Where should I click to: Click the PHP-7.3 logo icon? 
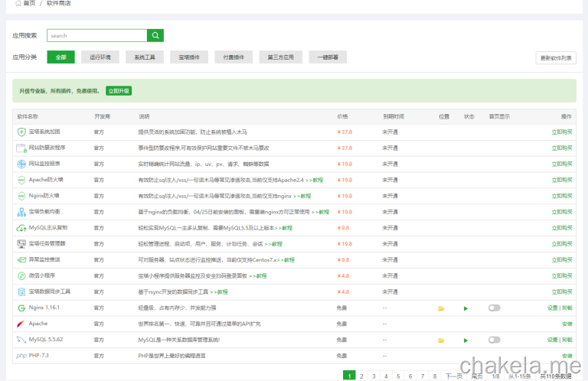click(x=21, y=356)
